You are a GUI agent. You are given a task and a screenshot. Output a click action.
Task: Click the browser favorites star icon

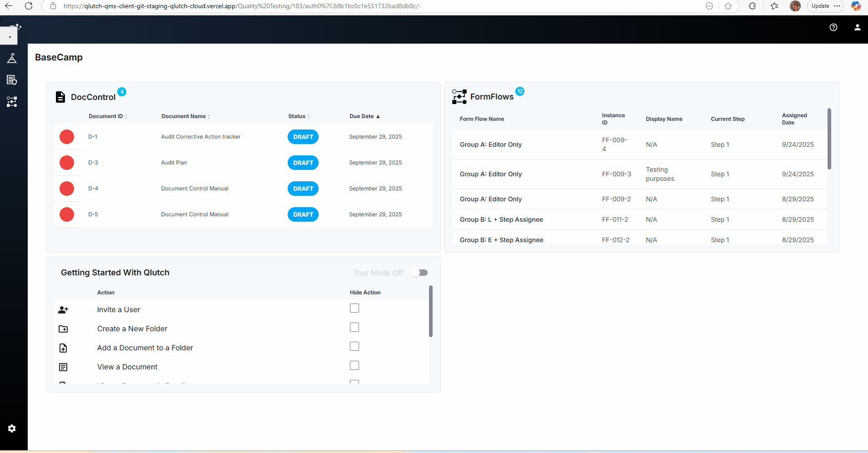tap(728, 6)
